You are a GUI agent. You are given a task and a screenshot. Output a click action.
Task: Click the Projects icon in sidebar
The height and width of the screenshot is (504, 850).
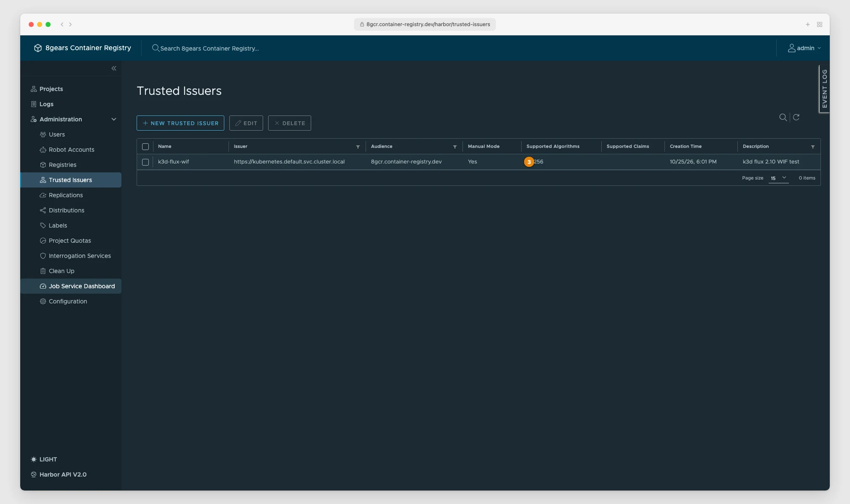pos(34,89)
